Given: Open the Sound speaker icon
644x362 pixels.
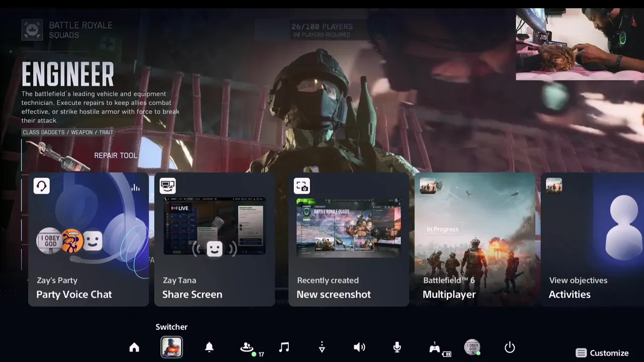Looking at the screenshot, I should pyautogui.click(x=359, y=347).
